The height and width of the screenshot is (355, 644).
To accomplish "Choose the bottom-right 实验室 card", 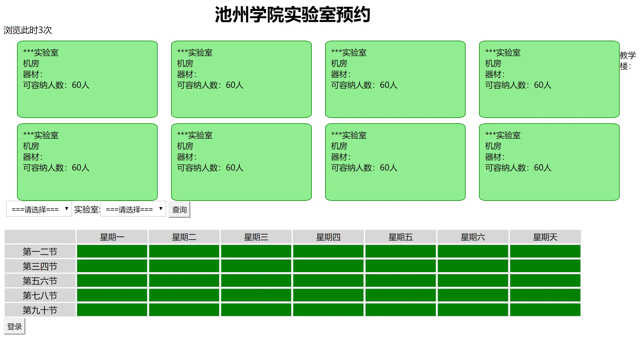I will [549, 162].
